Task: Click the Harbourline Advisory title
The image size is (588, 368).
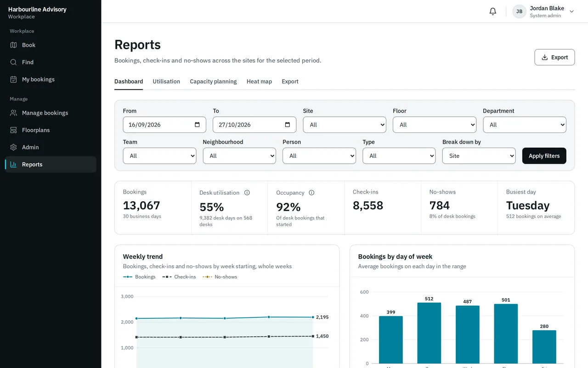Action: tap(37, 9)
